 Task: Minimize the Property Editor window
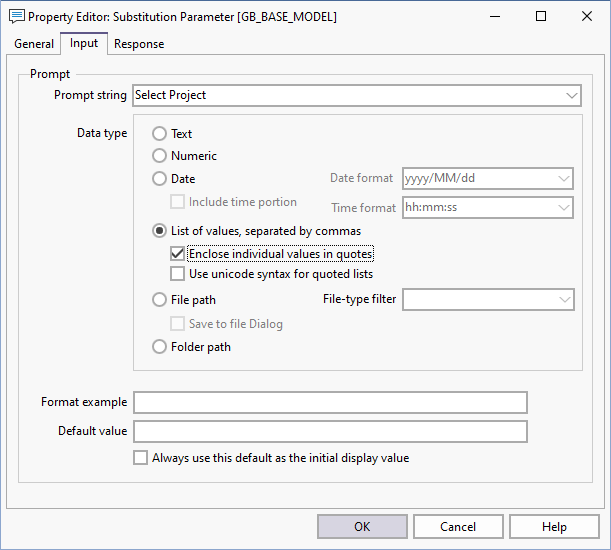pos(495,16)
